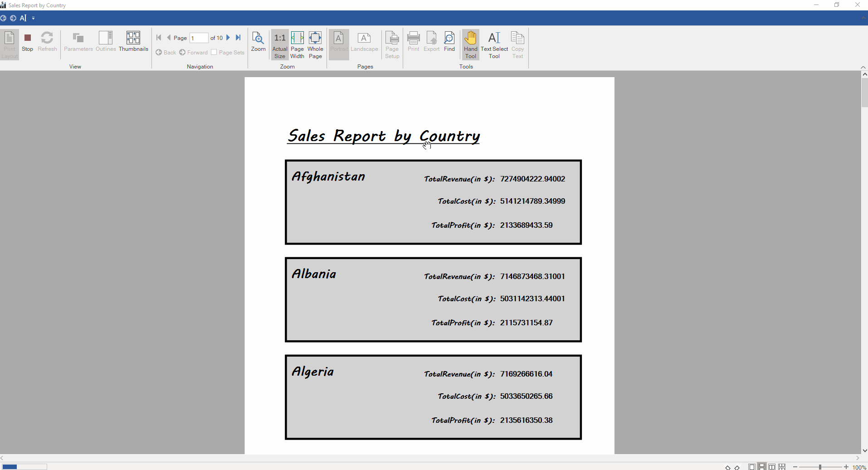Click the Zoom magnifier tool
The image size is (868, 470).
(x=258, y=42)
